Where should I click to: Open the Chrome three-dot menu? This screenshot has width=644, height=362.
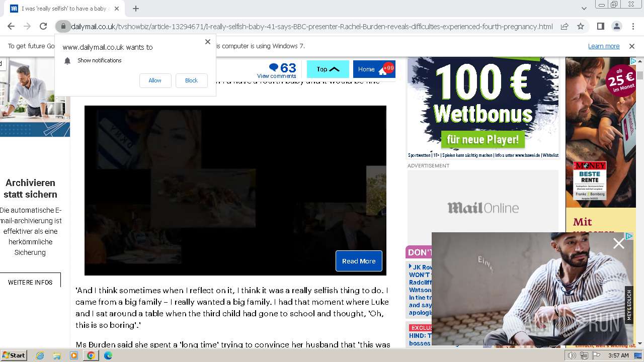click(x=632, y=27)
